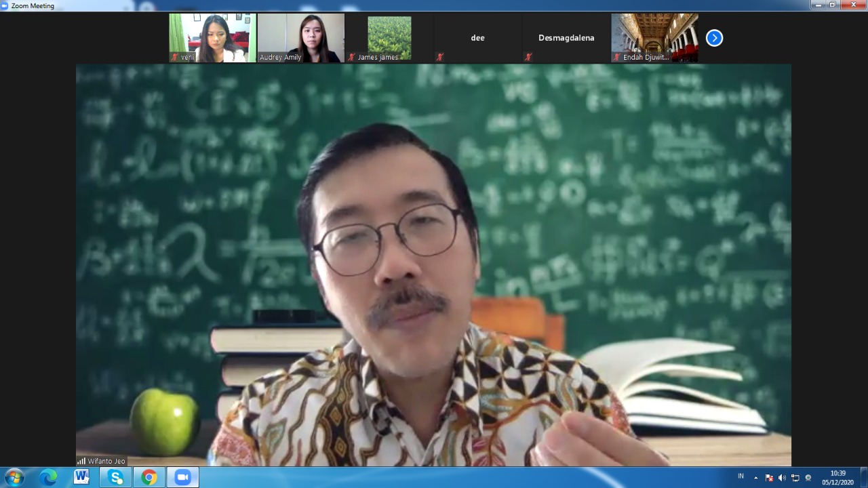Select veni's participant video thumbnail
The height and width of the screenshot is (488, 868).
212,38
